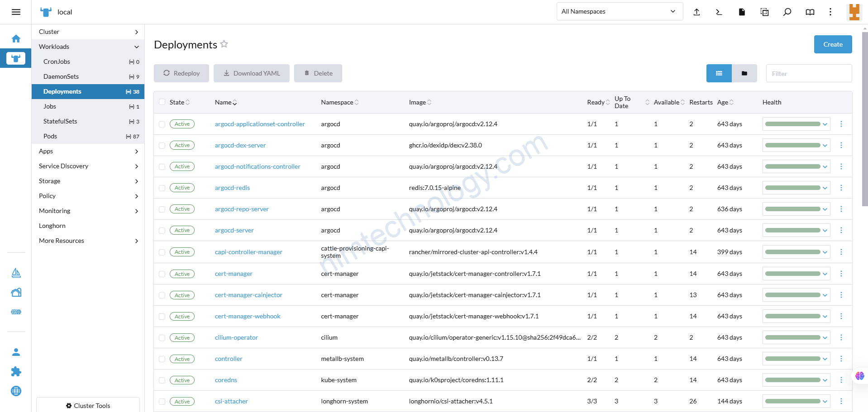This screenshot has height=412, width=868.
Task: Go to Pods in Workloads menu
Action: (x=50, y=136)
